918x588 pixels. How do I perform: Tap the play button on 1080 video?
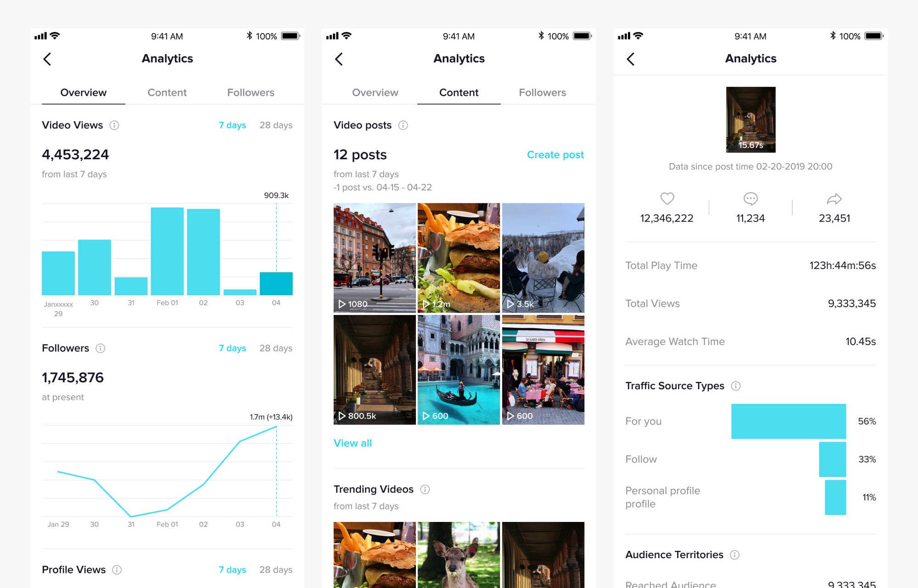point(341,306)
